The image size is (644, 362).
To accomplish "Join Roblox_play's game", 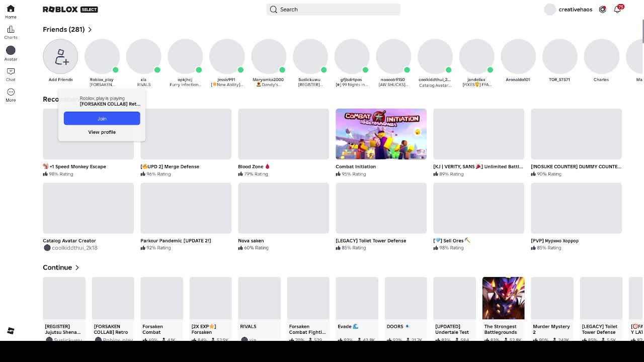I will pyautogui.click(x=102, y=118).
